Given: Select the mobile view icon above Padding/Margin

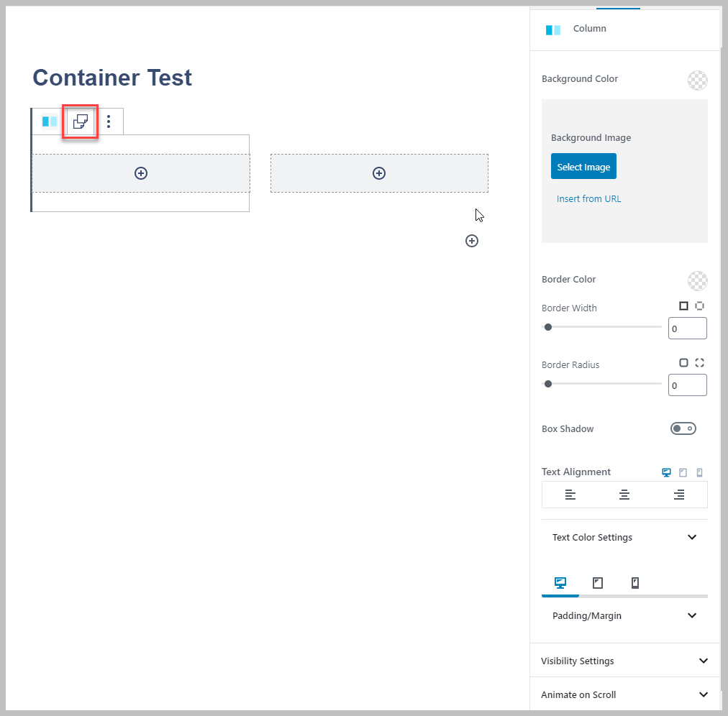Looking at the screenshot, I should click(x=635, y=583).
